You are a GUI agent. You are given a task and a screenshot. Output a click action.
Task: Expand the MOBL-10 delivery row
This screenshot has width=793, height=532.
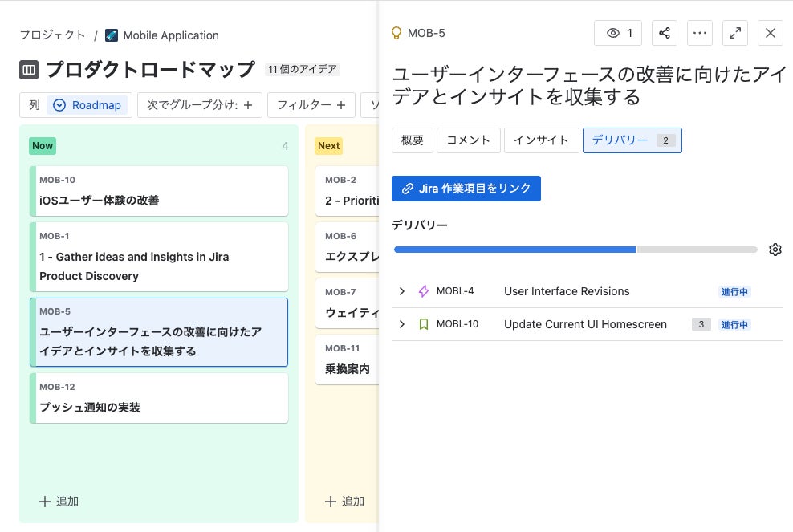pyautogui.click(x=402, y=324)
